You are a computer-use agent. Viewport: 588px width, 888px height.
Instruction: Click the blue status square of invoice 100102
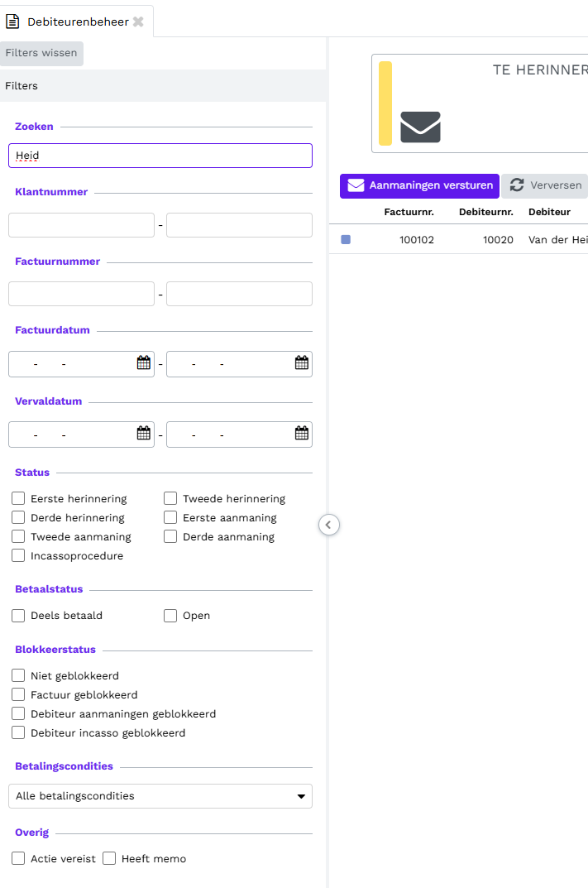pyautogui.click(x=346, y=239)
